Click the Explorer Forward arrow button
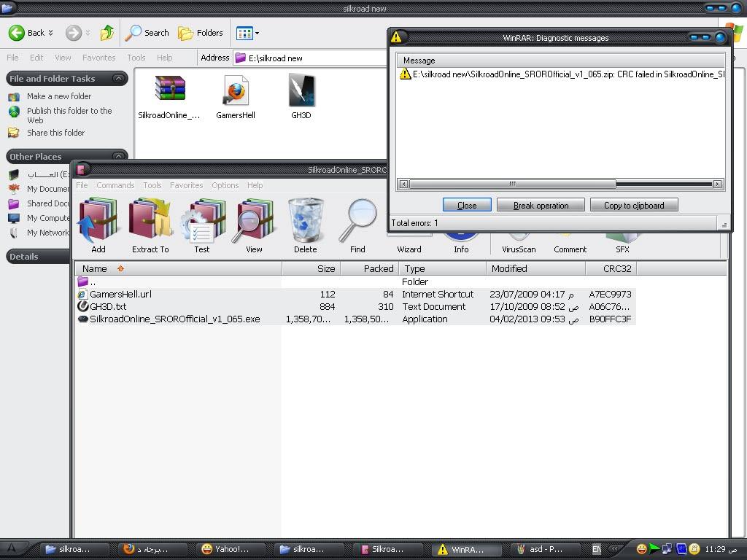 73,33
